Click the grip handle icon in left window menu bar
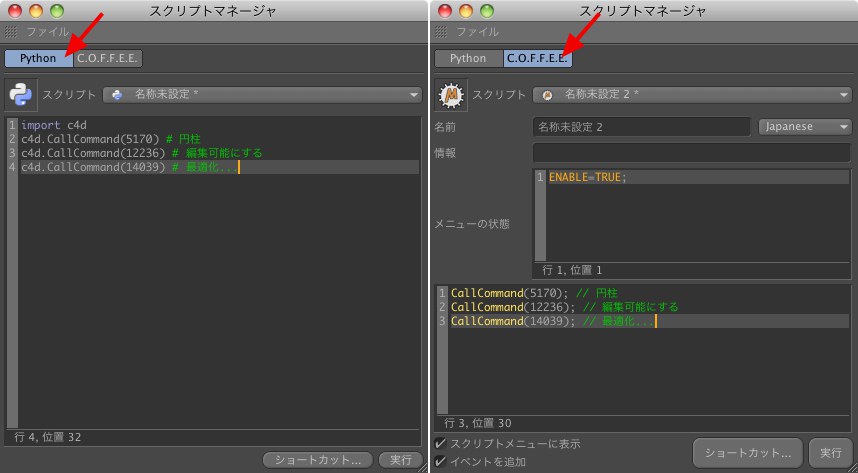This screenshot has height=473, width=858. (11, 32)
